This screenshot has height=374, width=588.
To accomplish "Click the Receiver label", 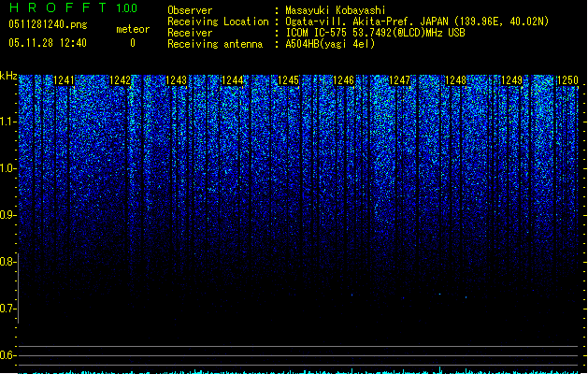I will click(x=190, y=33).
